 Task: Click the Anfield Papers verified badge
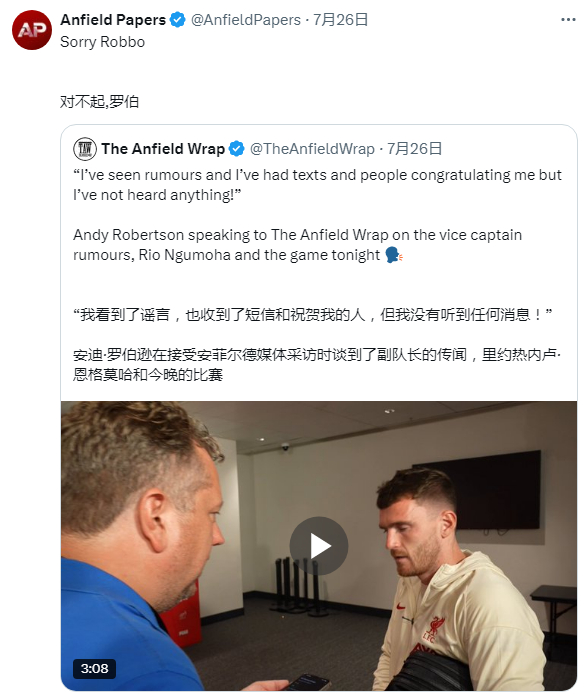tap(178, 20)
